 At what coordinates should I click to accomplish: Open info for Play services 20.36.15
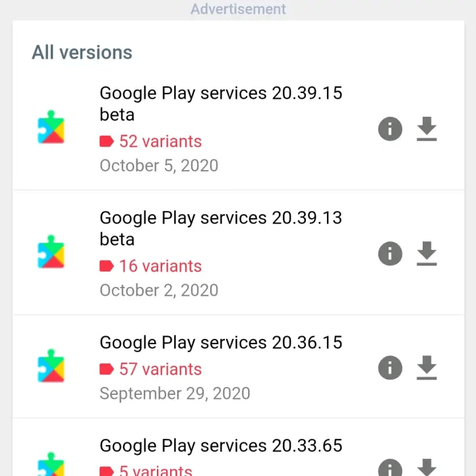point(390,367)
